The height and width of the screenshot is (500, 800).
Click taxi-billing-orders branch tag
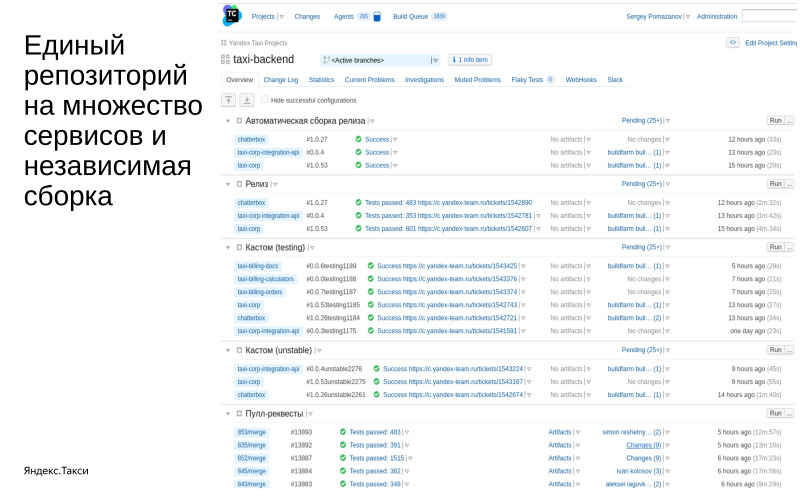tap(260, 292)
